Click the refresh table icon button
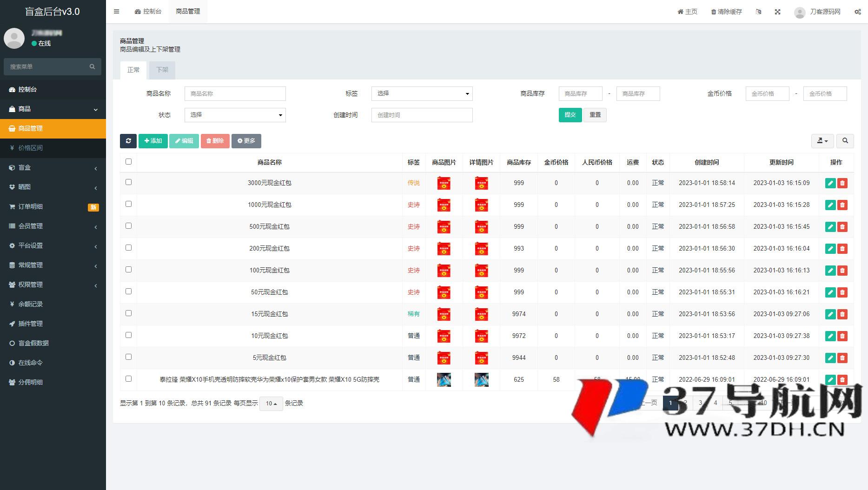This screenshot has height=490, width=868. (x=128, y=141)
